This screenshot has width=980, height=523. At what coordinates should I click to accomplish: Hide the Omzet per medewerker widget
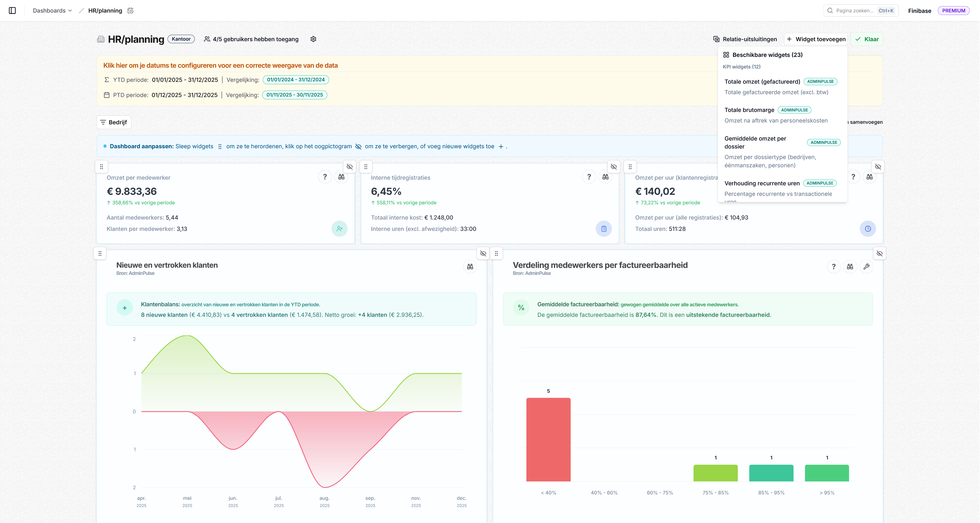click(x=350, y=167)
